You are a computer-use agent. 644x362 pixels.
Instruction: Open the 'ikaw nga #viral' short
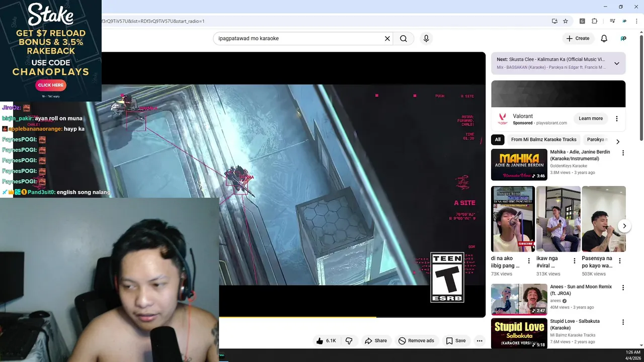pos(558,219)
